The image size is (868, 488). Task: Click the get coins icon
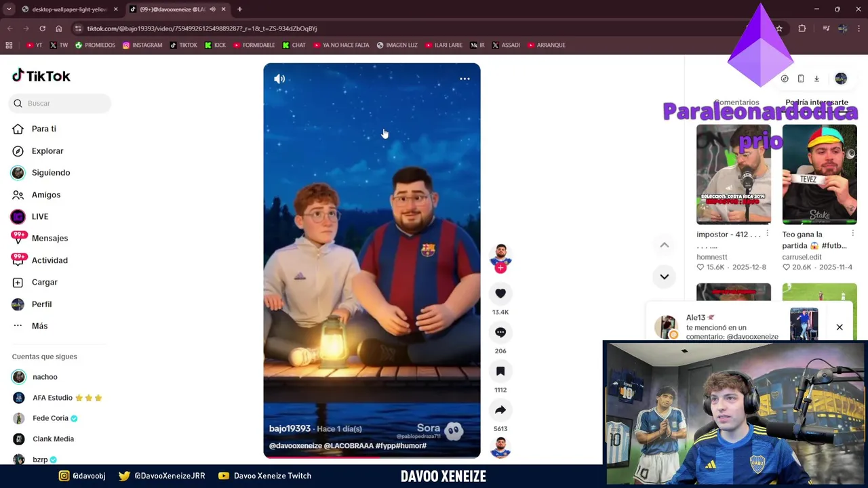[x=785, y=79]
